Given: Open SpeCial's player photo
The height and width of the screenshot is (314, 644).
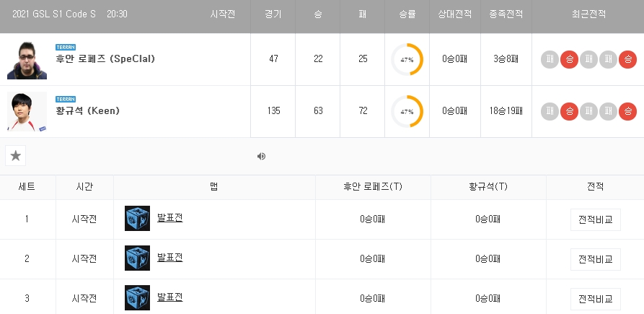Looking at the screenshot, I should (x=27, y=61).
